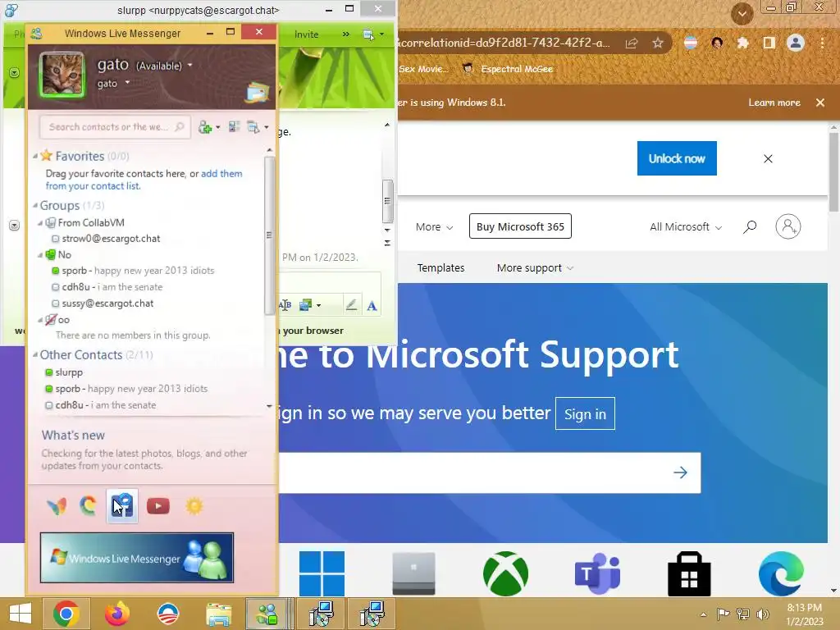
Task: Click the search magnifier on Microsoft page
Action: (x=750, y=226)
